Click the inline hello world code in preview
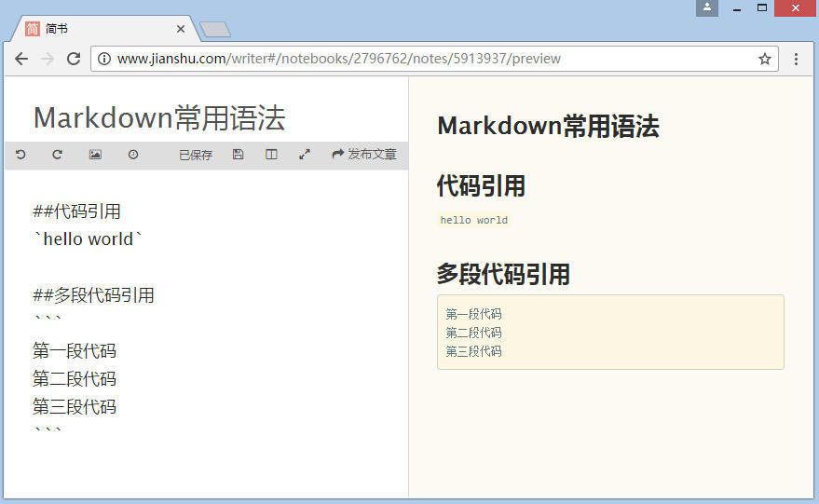Image resolution: width=819 pixels, height=504 pixels. 473,221
